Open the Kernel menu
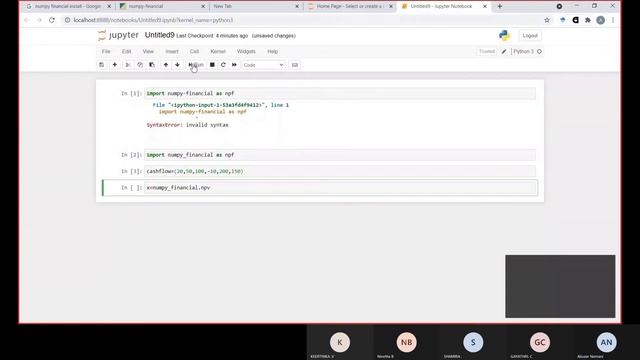Screen dimensions: 640x360 tap(218, 51)
